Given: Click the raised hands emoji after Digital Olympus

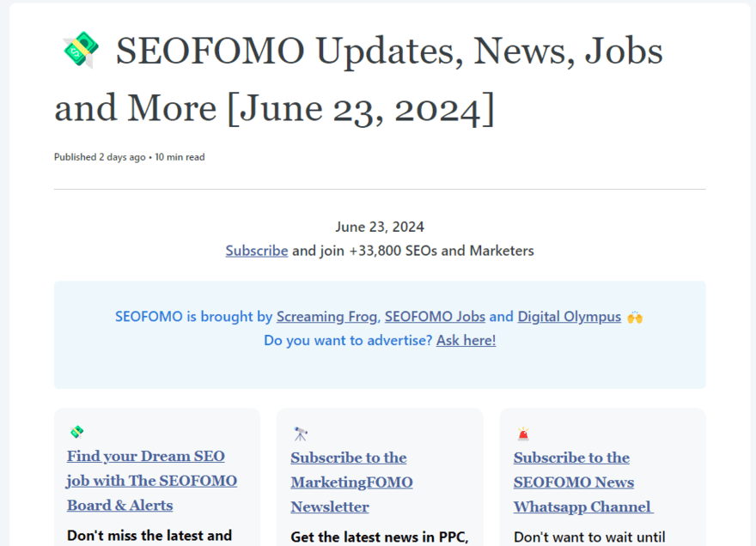Looking at the screenshot, I should pyautogui.click(x=635, y=317).
